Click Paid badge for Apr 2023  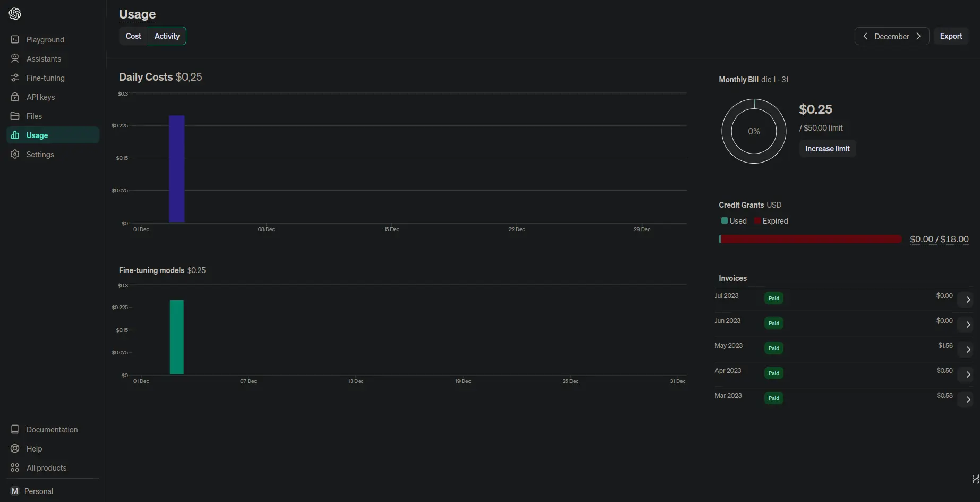[x=774, y=373]
